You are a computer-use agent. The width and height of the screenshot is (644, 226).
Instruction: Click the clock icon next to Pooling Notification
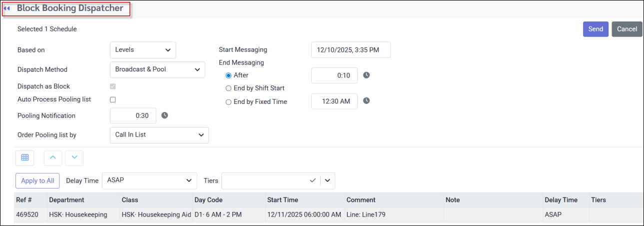pyautogui.click(x=165, y=115)
